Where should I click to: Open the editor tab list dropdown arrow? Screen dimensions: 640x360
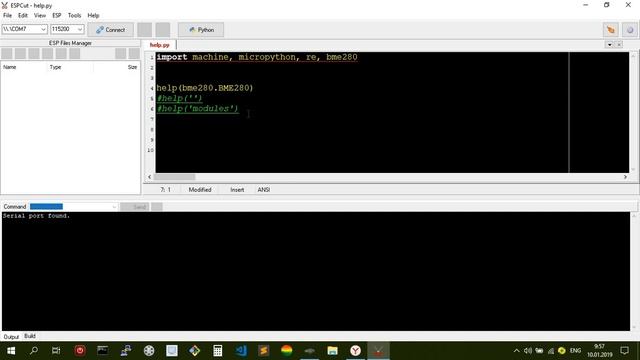[609, 44]
